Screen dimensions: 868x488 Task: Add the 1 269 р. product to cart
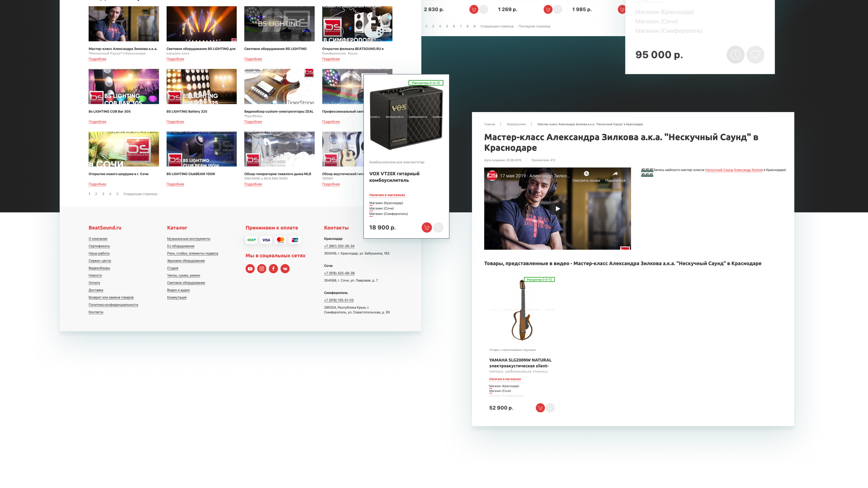(x=548, y=9)
